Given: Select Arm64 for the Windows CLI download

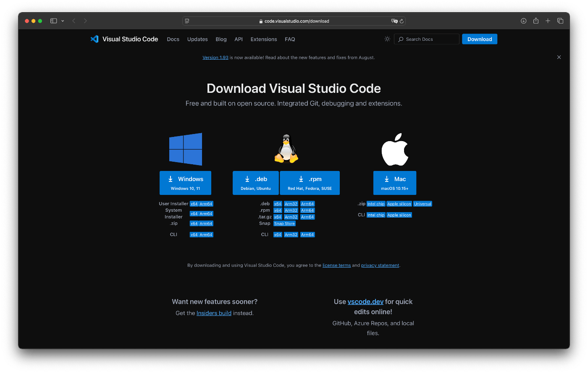Looking at the screenshot, I should [x=206, y=235].
